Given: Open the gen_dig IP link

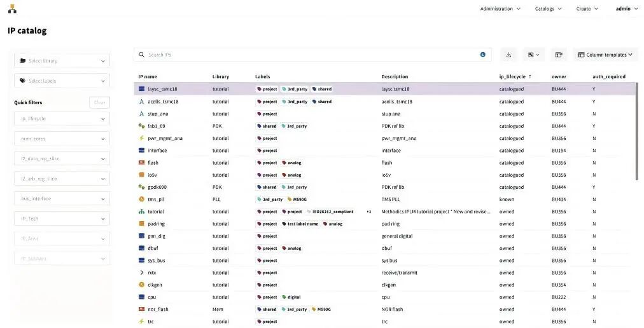Looking at the screenshot, I should 157,236.
